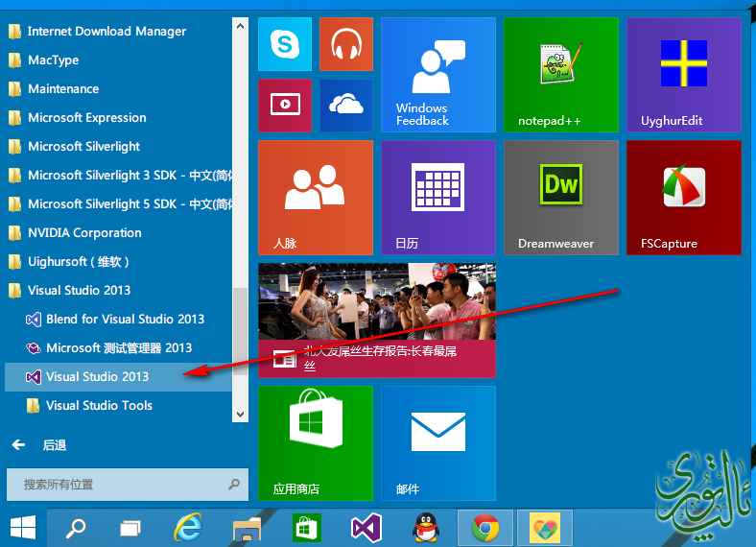The height and width of the screenshot is (547, 756).
Task: Open the 邮件 mail tile
Action: (438, 443)
